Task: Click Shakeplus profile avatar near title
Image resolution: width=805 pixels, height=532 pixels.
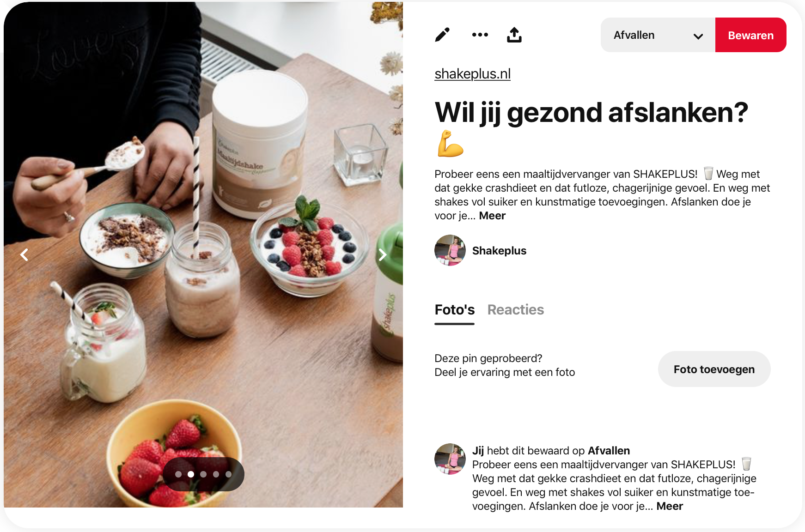Action: [x=450, y=250]
